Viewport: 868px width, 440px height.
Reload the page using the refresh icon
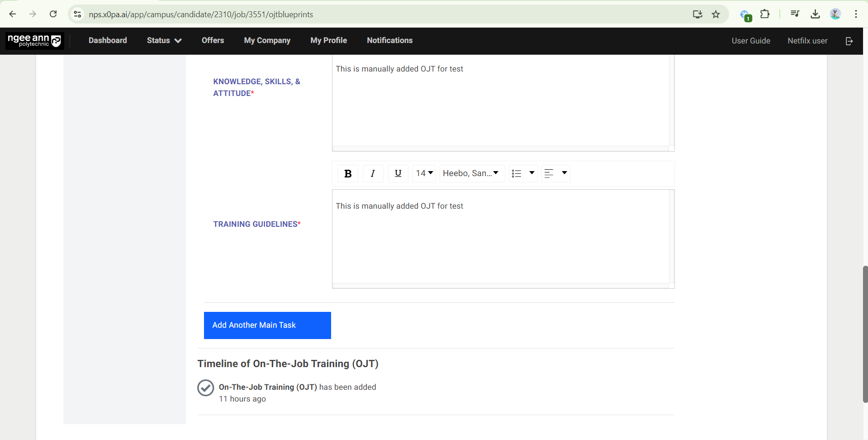(53, 14)
